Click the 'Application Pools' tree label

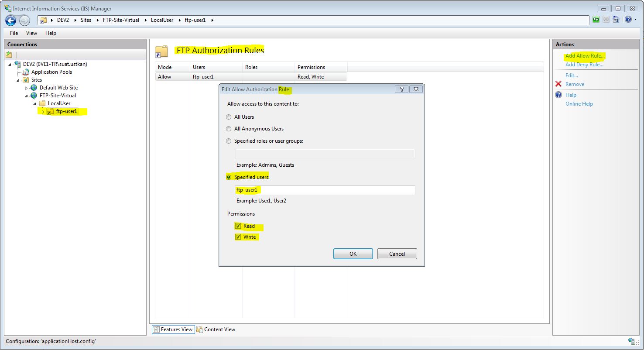51,72
